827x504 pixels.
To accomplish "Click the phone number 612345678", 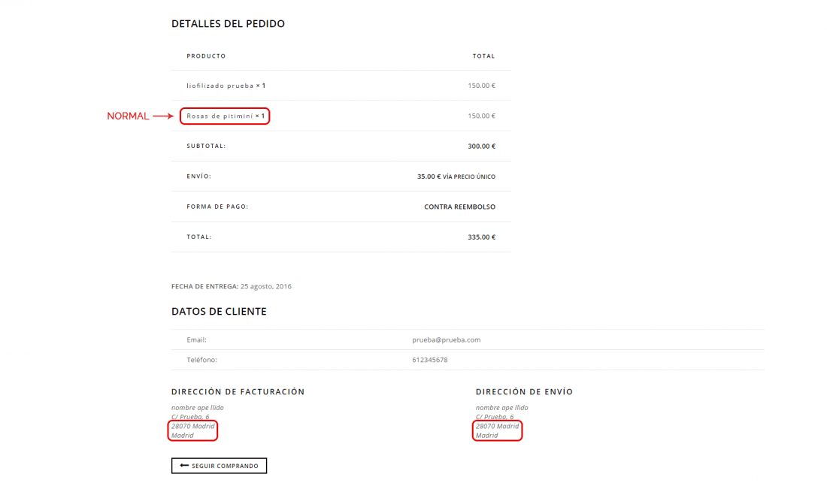I will coord(430,360).
